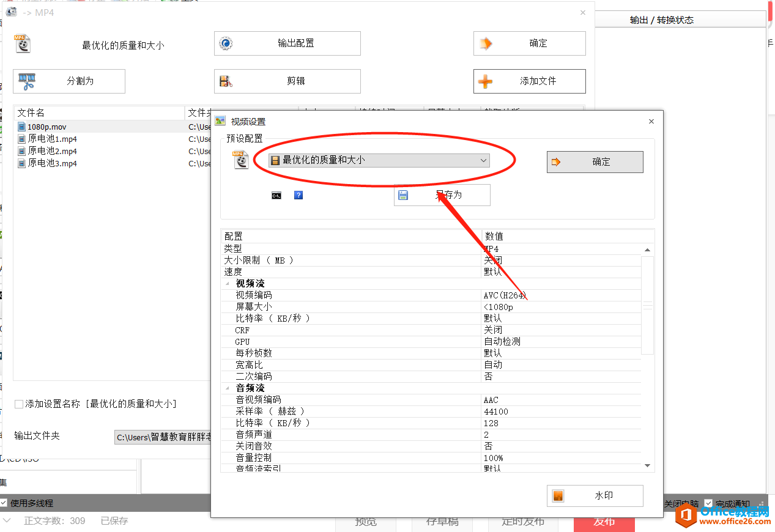Click 正文字数: 309 in the status bar
The height and width of the screenshot is (532, 775).
tap(54, 521)
